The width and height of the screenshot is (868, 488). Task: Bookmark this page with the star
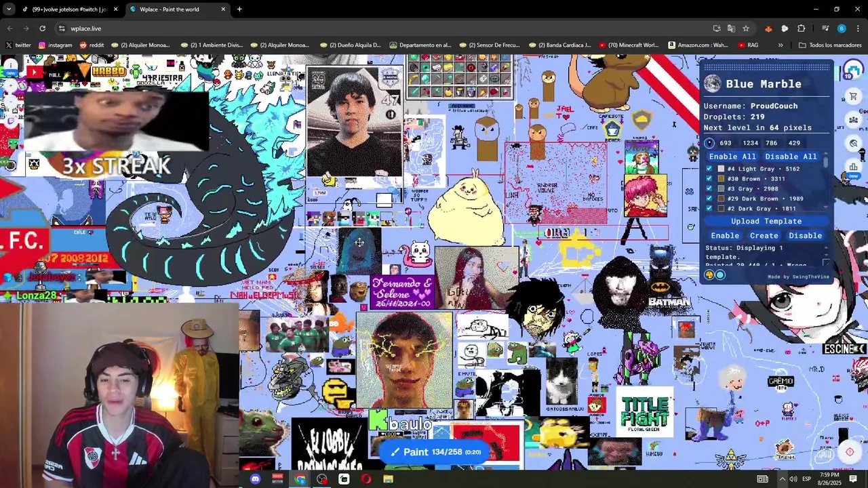pos(746,28)
